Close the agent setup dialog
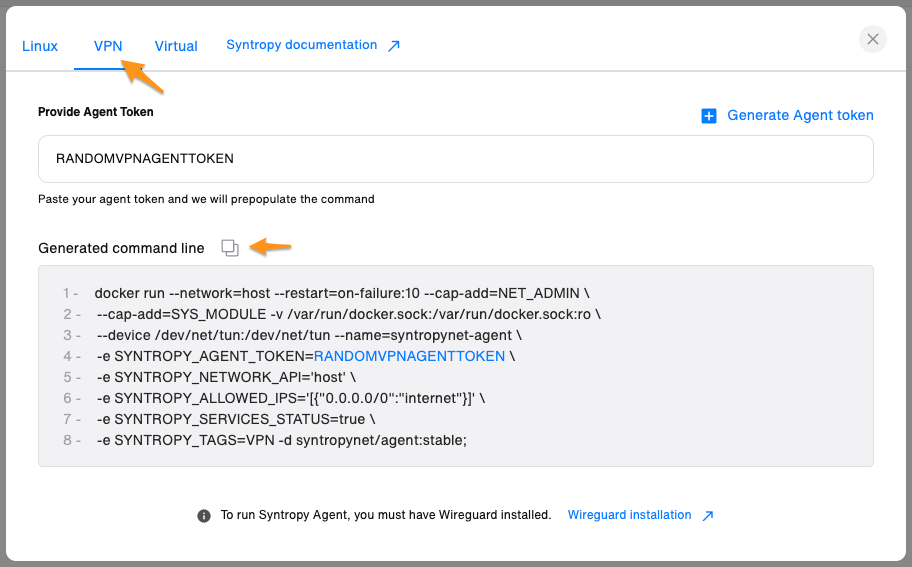The height and width of the screenshot is (567, 912). (x=873, y=39)
